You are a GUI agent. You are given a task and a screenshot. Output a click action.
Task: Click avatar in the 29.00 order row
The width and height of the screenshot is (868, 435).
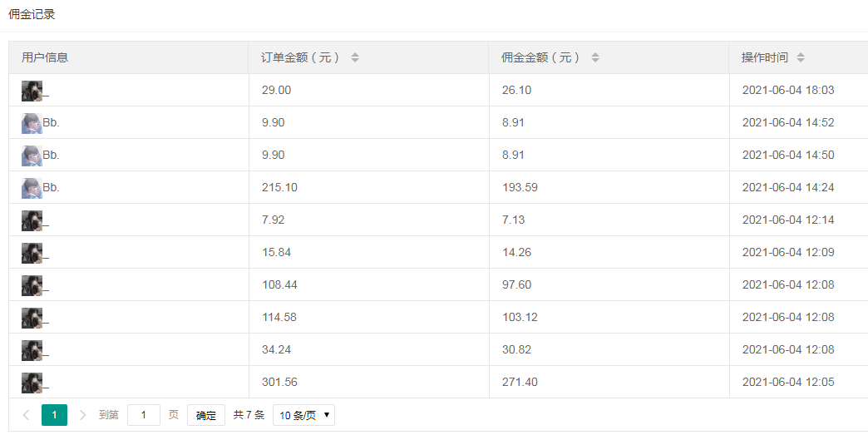pos(32,91)
